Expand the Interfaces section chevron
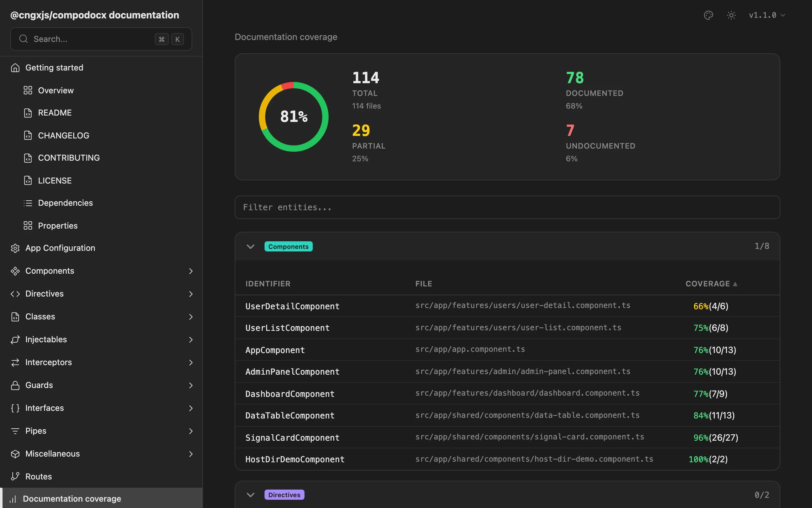This screenshot has width=812, height=508. (191, 408)
